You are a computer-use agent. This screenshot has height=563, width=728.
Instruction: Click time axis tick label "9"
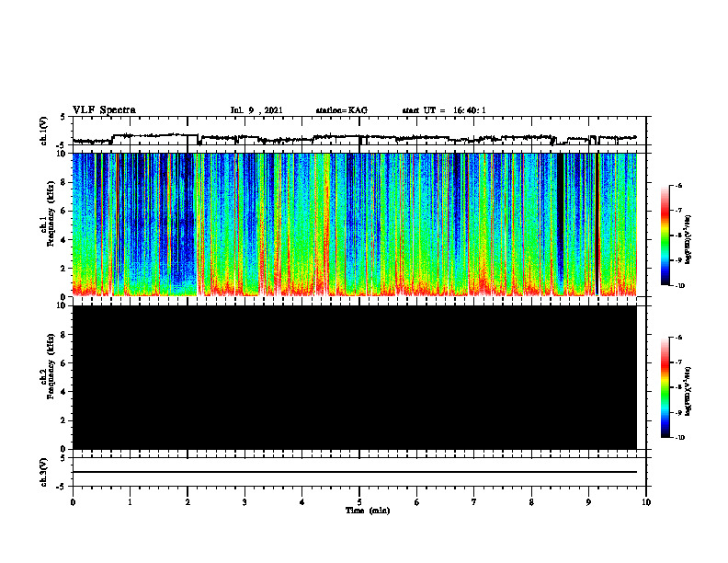tap(588, 502)
